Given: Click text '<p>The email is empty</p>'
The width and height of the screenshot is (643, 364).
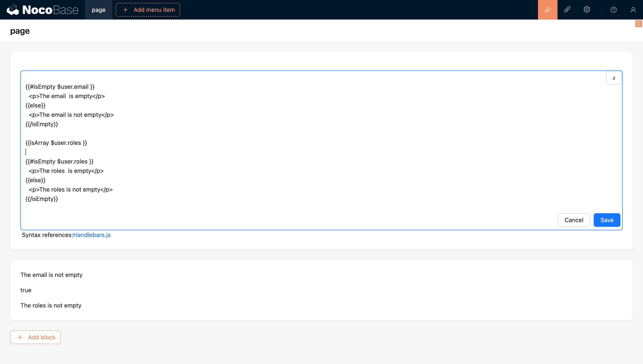Looking at the screenshot, I should coord(67,96).
